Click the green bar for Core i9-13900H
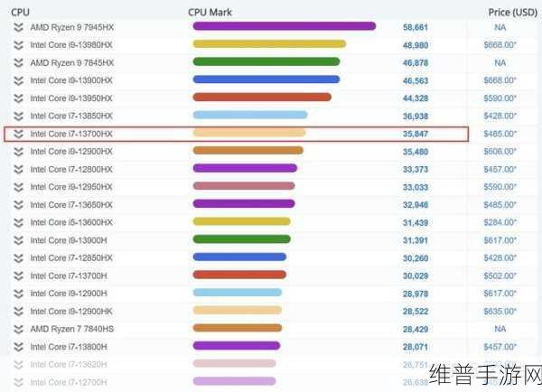This screenshot has width=542, height=392. point(241,238)
